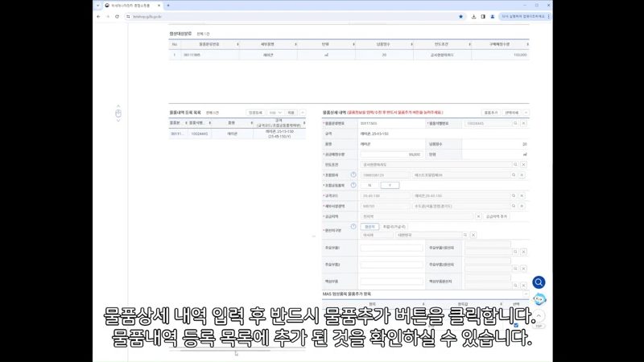Select N for 조합공동출하
The width and height of the screenshot is (644, 362).
pos(369,186)
